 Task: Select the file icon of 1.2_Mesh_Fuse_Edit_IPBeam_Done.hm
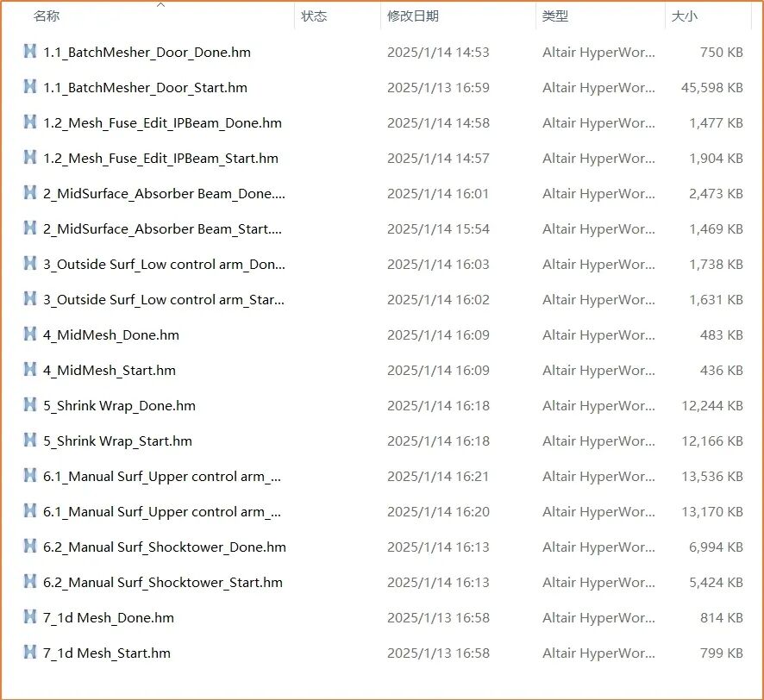tap(30, 122)
